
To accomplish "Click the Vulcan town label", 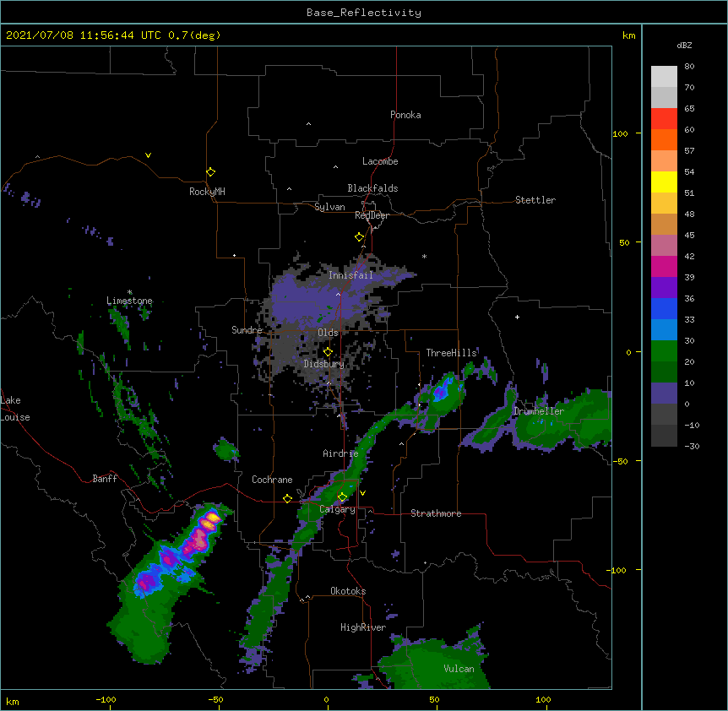I will click(x=459, y=669).
